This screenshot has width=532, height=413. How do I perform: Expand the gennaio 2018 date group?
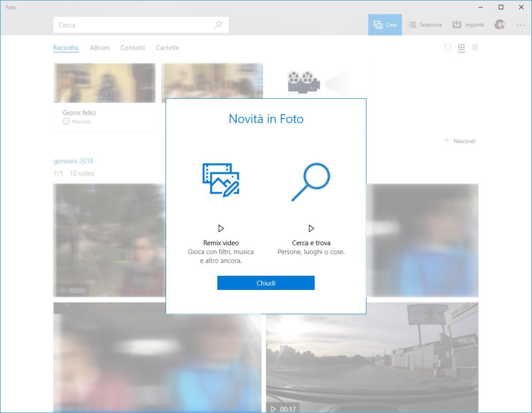[x=73, y=161]
